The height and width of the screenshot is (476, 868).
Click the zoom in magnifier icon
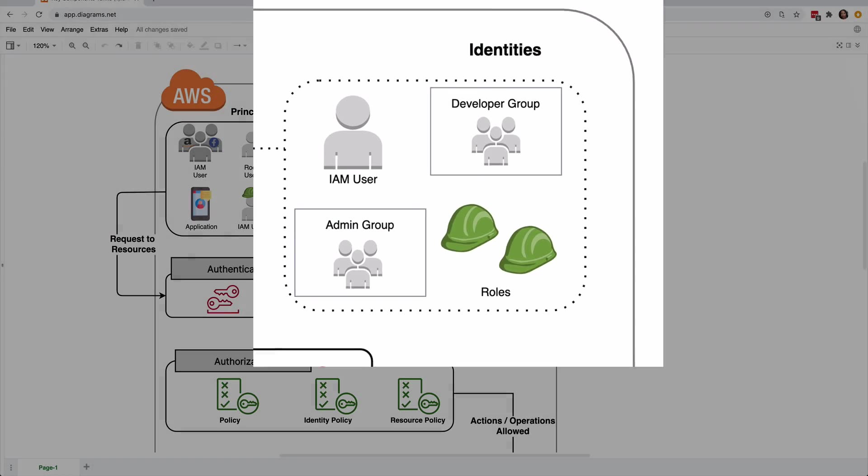tap(72, 46)
